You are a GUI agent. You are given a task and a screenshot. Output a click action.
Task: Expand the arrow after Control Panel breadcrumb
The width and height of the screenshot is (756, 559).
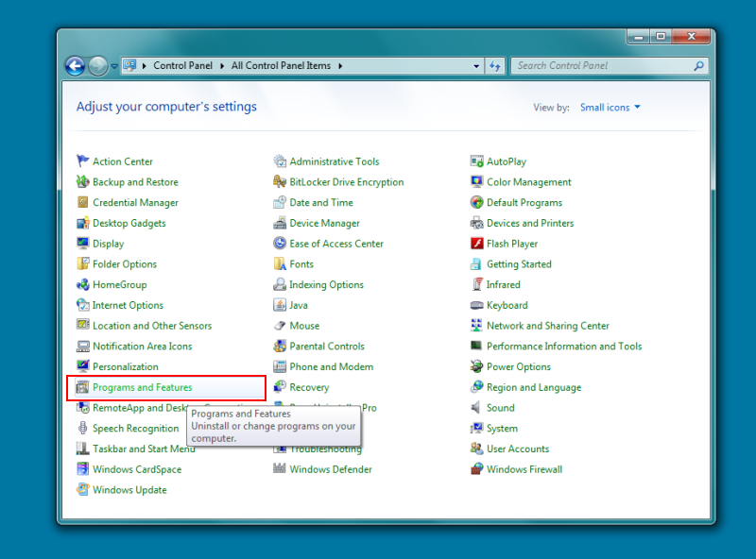tap(222, 66)
